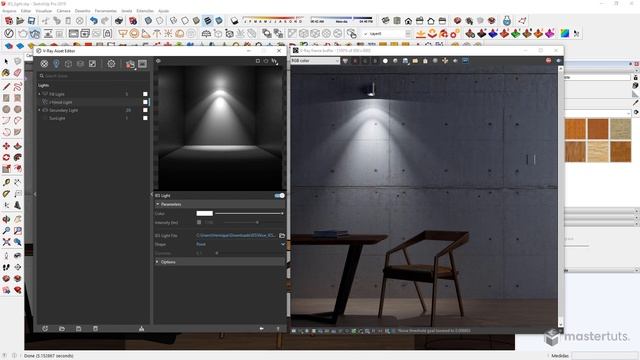Open the Arquivo menu
Viewport: 640px width, 360px height.
[9, 11]
